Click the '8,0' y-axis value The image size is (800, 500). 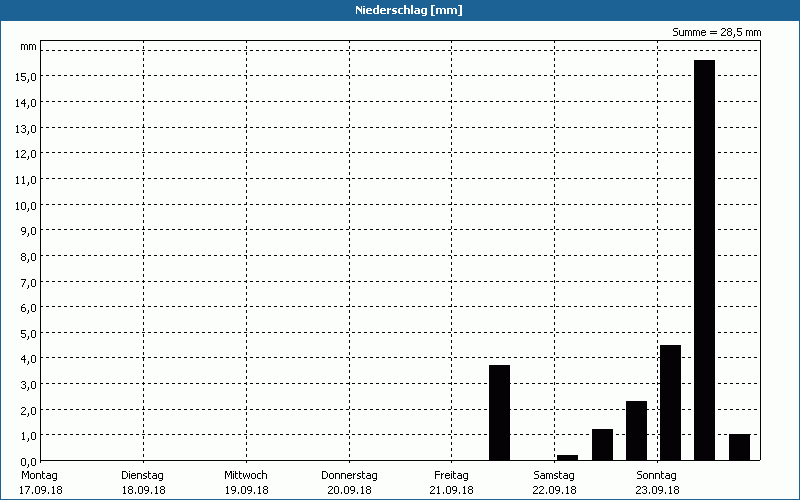tap(28, 257)
